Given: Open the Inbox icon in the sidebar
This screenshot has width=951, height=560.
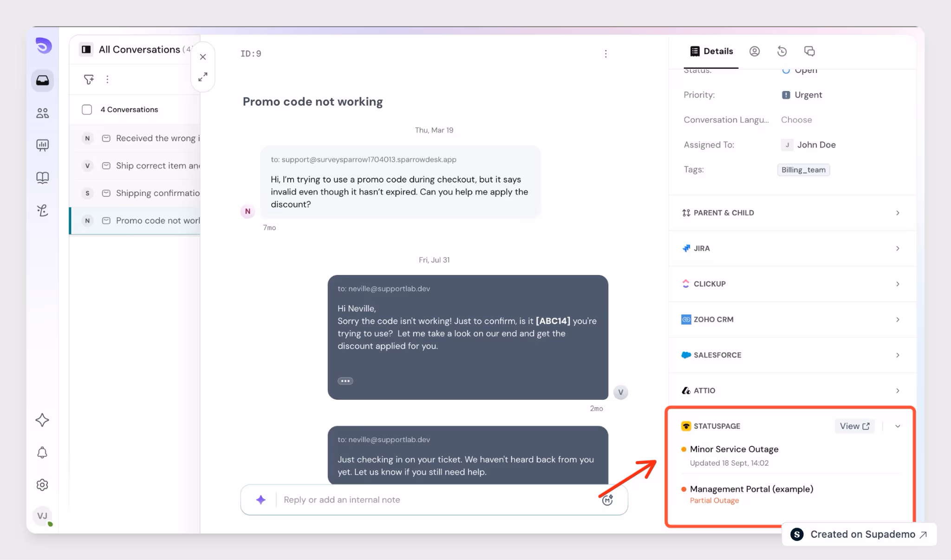Looking at the screenshot, I should pyautogui.click(x=42, y=80).
